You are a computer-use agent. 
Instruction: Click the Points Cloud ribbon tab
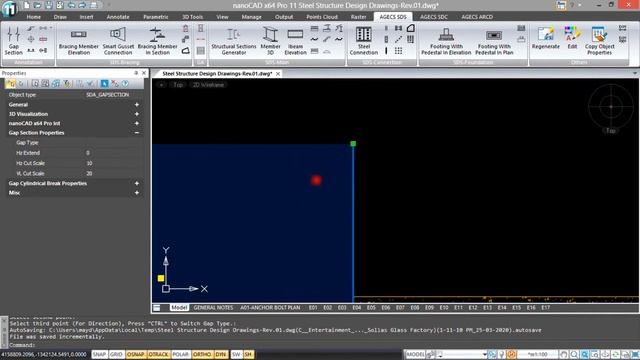click(322, 17)
